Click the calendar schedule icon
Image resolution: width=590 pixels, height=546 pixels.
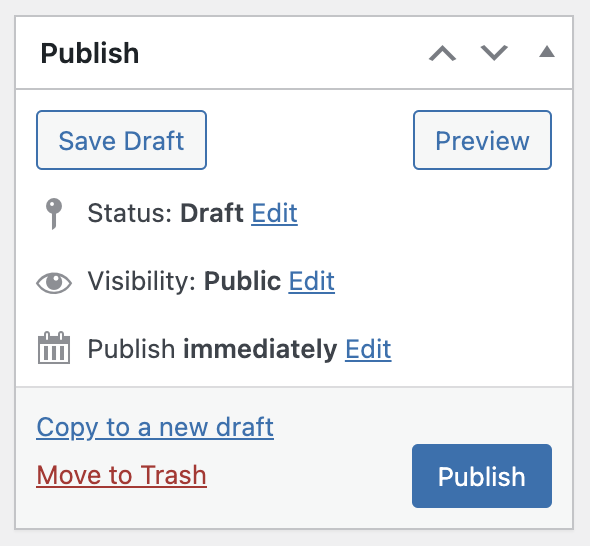[x=54, y=348]
